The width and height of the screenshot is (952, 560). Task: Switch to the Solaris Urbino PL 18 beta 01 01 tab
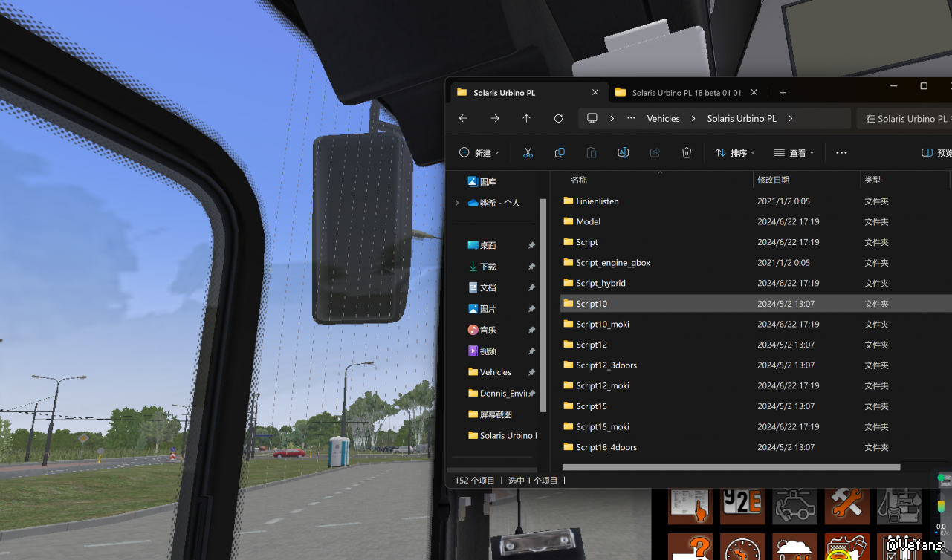click(x=686, y=93)
